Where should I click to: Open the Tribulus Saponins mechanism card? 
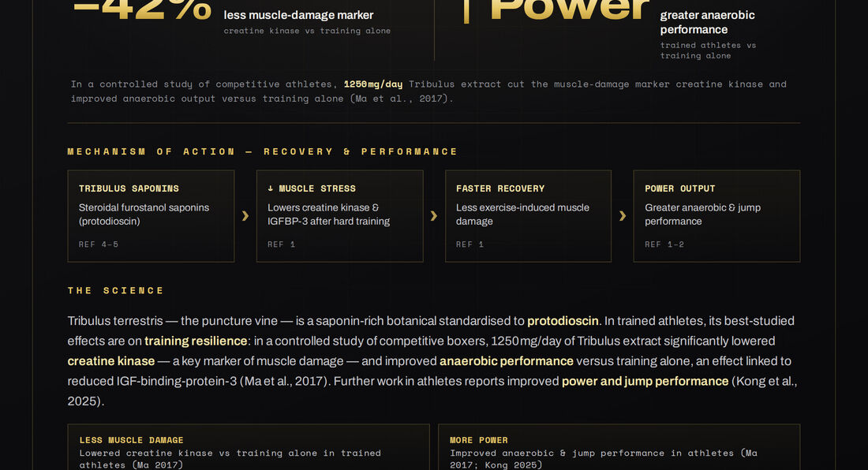point(152,215)
